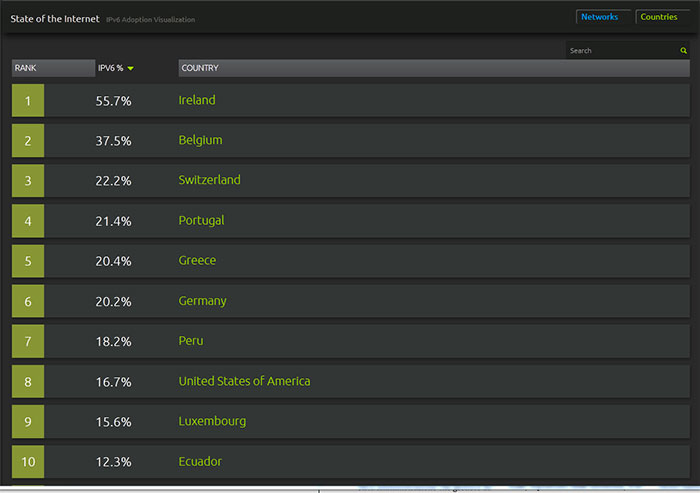This screenshot has height=493, width=700.
Task: Sort by the IPV6 % column header
Action: pyautogui.click(x=111, y=68)
